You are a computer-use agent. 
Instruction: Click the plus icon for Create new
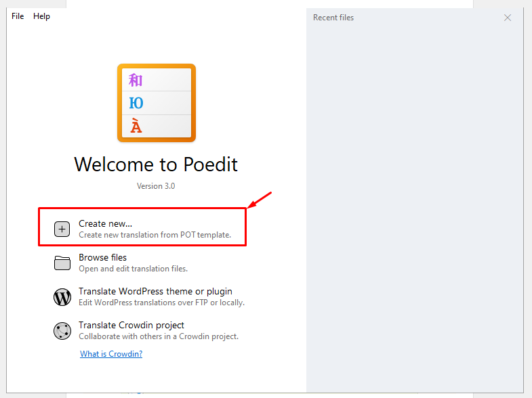pyautogui.click(x=62, y=229)
